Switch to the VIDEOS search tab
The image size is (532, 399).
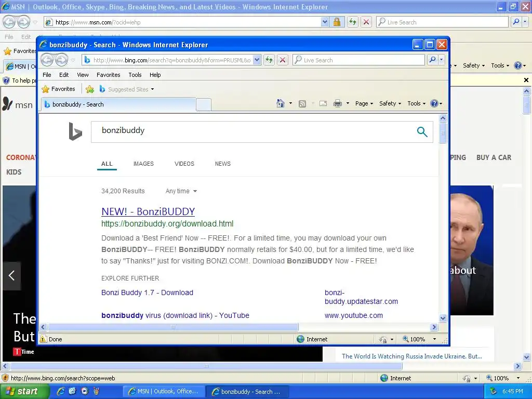point(184,164)
